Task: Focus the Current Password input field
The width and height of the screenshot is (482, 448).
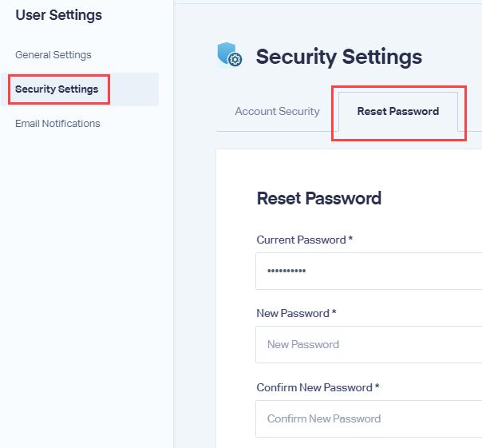Action: pos(369,271)
